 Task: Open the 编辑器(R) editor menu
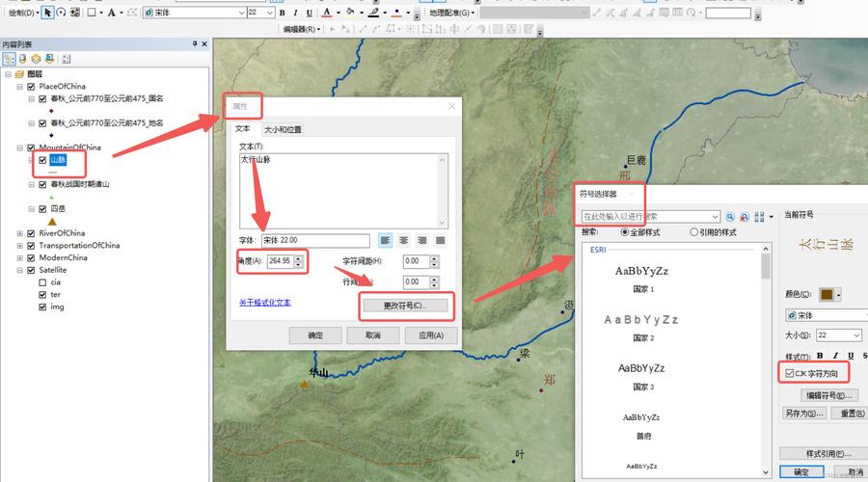(302, 29)
